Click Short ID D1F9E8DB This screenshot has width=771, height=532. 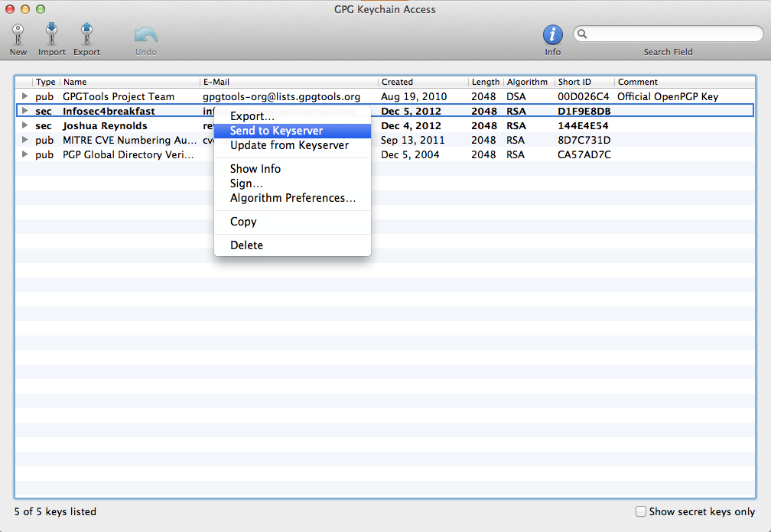click(x=584, y=112)
